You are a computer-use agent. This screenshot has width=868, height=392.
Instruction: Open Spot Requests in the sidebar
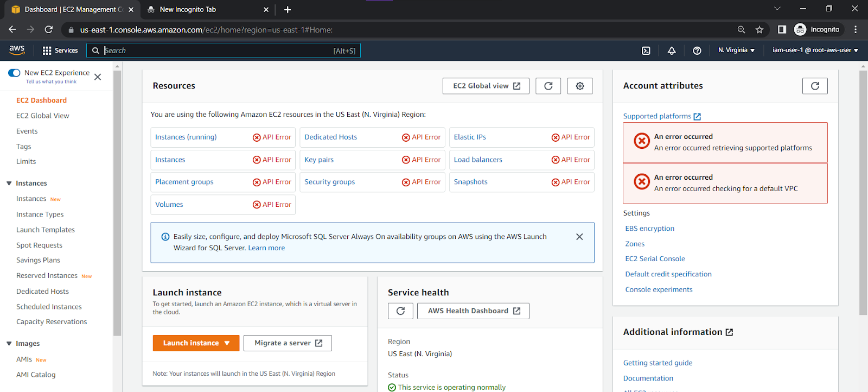(x=39, y=245)
